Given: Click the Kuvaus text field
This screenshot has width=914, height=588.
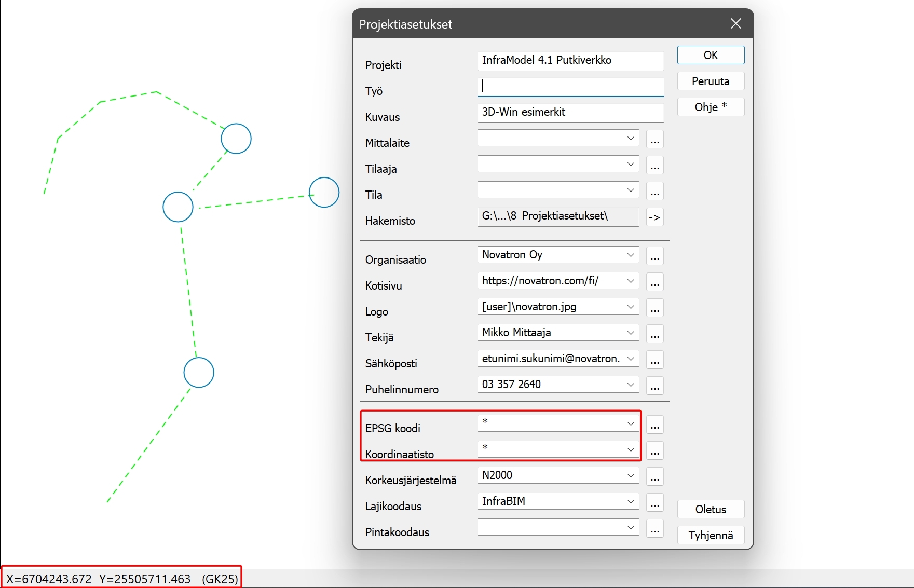Looking at the screenshot, I should coord(570,113).
